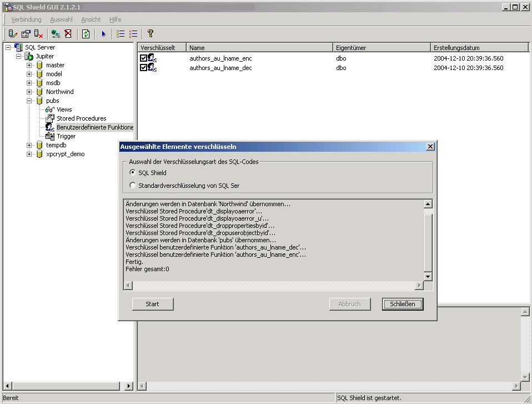Click the log horizontal scrollbar track

[x=272, y=285]
